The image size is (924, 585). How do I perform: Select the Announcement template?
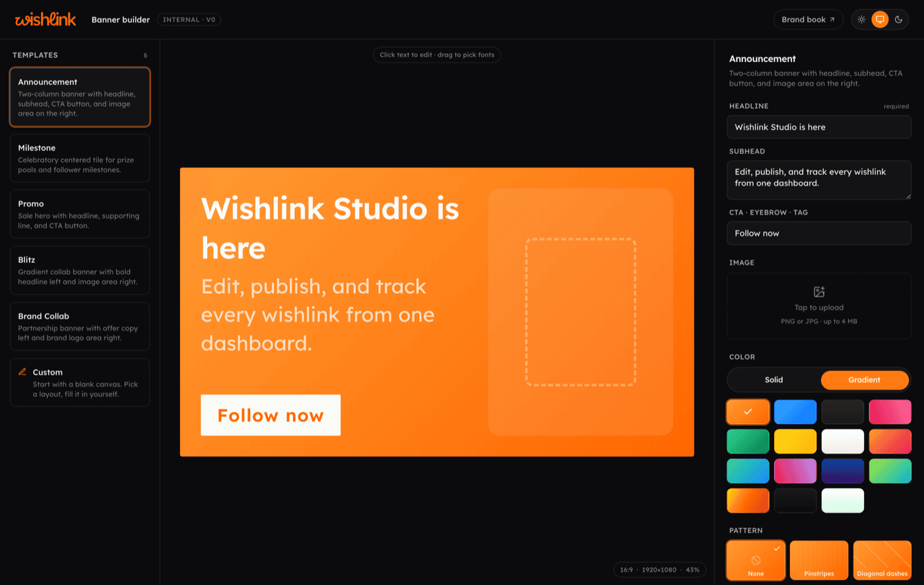[80, 97]
